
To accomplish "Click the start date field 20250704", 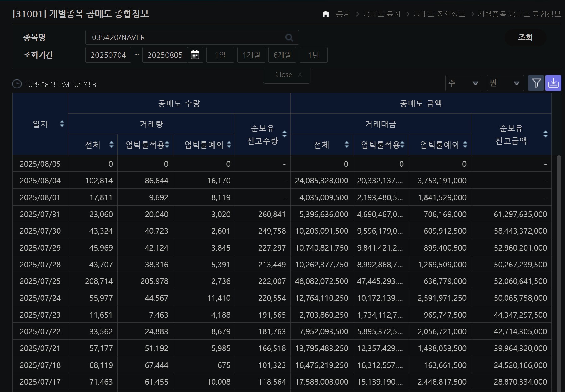I will point(108,55).
